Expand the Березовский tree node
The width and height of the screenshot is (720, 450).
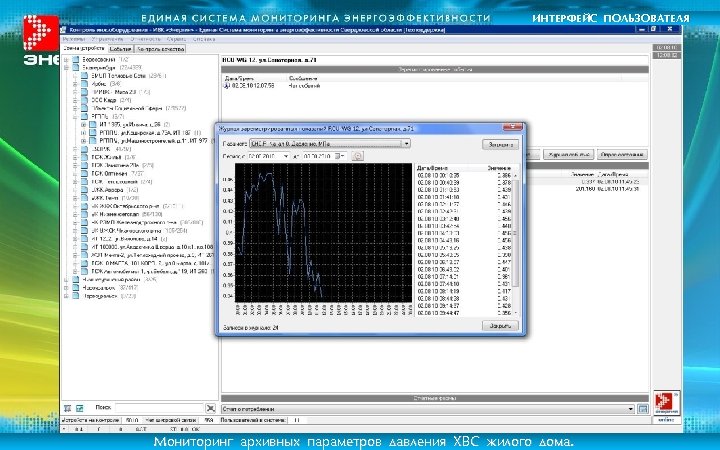point(65,59)
